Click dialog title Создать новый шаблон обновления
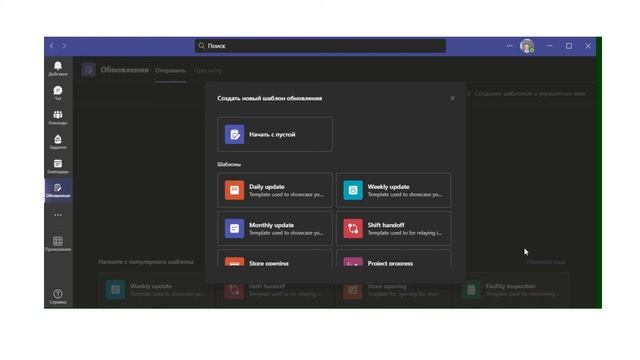Image resolution: width=640 pixels, height=360 pixels. pyautogui.click(x=269, y=98)
